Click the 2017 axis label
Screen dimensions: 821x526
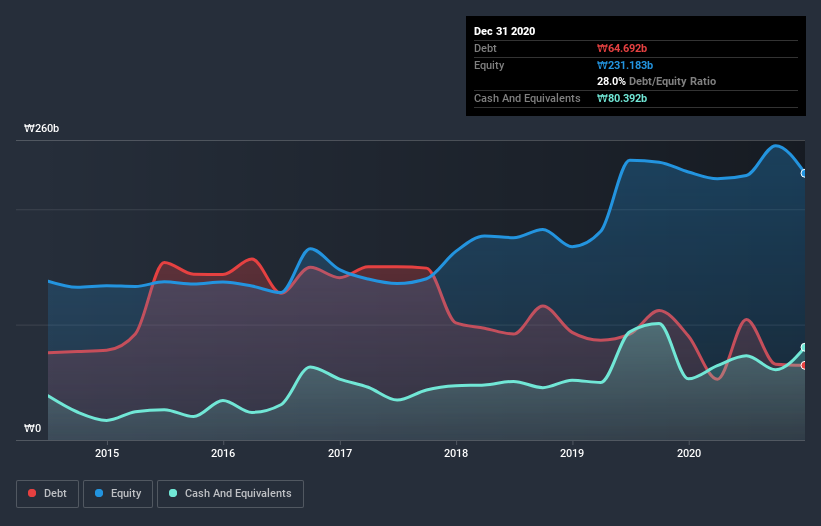pos(340,453)
